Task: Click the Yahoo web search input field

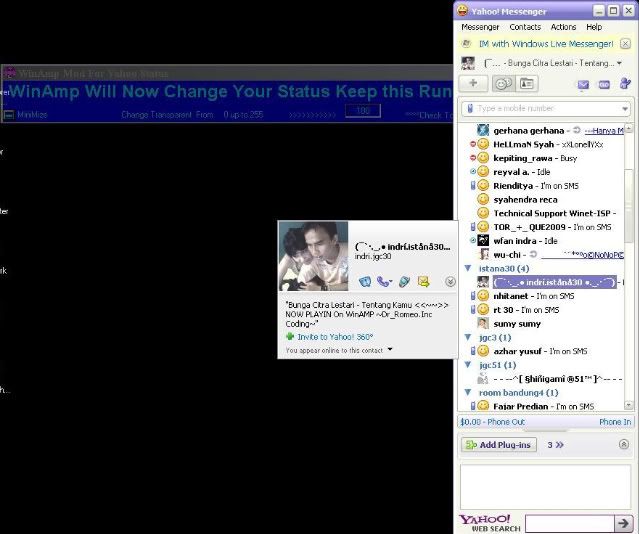Action: (569, 523)
